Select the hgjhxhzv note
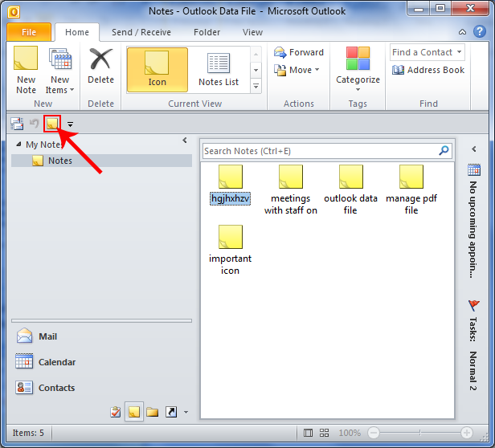This screenshot has width=495, height=448. pos(230,185)
